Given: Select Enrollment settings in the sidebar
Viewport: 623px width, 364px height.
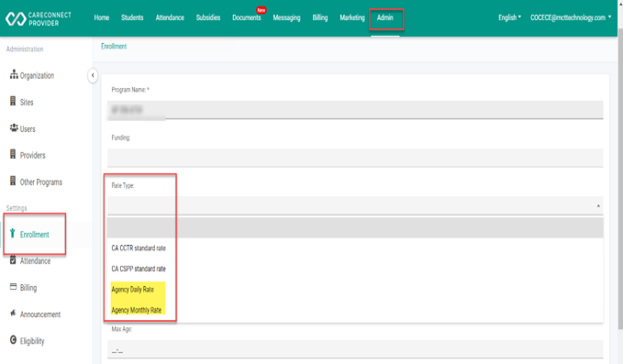Looking at the screenshot, I should coord(34,235).
